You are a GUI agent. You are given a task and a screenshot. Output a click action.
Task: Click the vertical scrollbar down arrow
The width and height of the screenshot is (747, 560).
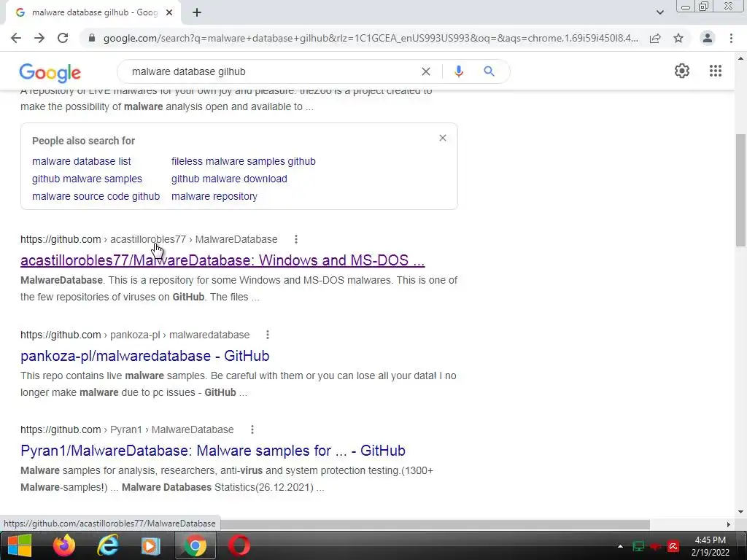tap(741, 512)
